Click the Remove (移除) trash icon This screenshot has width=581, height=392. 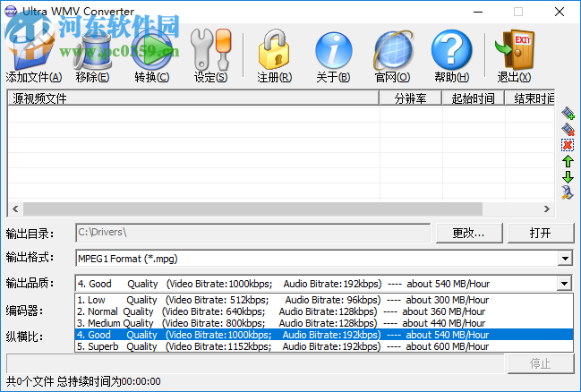click(x=92, y=50)
